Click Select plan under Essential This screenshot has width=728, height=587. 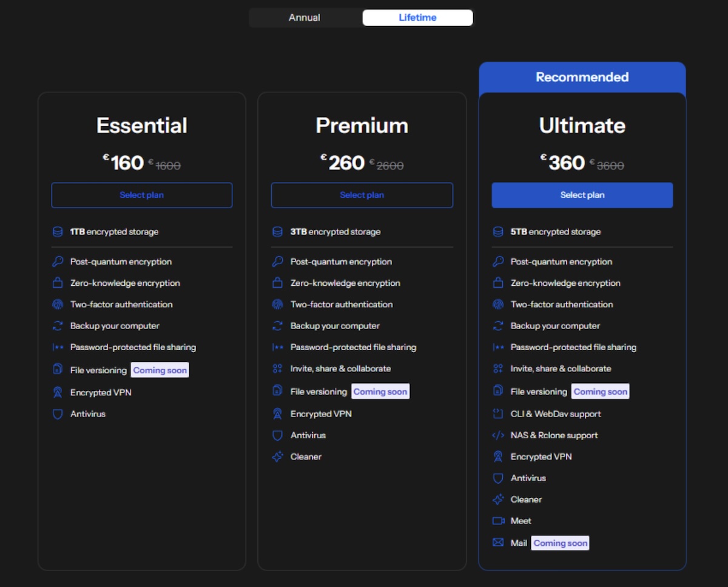pyautogui.click(x=141, y=195)
